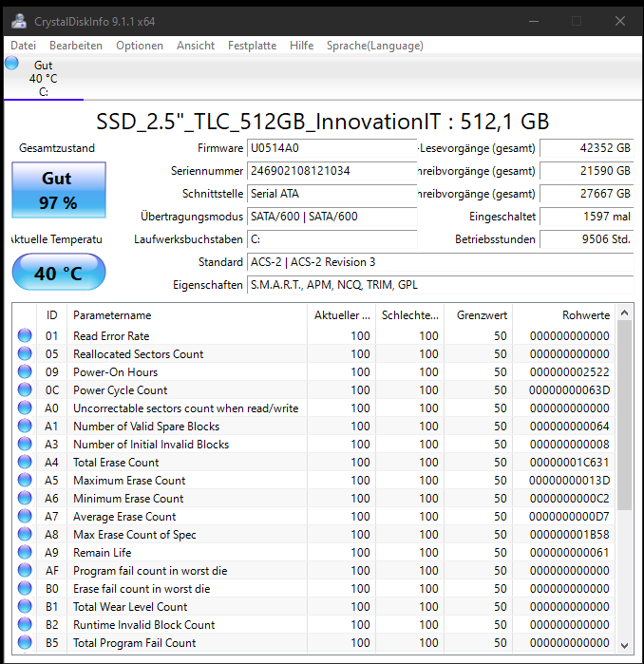The width and height of the screenshot is (644, 664).
Task: Select the Remain Life parameter name
Action: tap(102, 553)
